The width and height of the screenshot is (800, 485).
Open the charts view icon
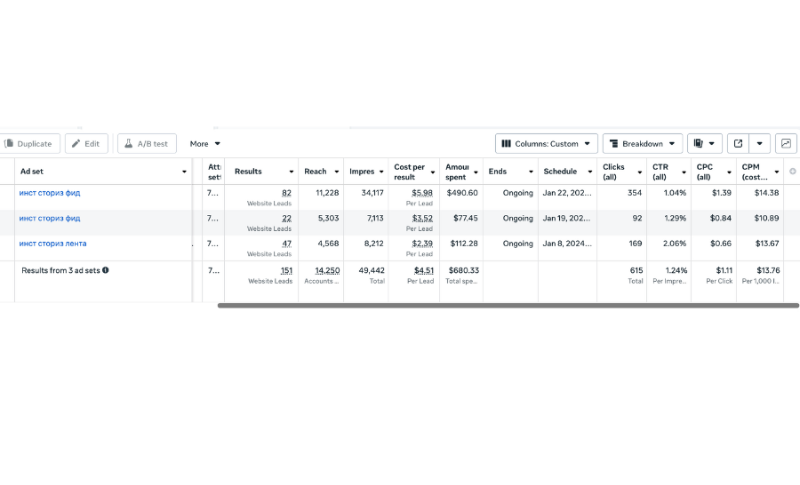[x=786, y=144]
